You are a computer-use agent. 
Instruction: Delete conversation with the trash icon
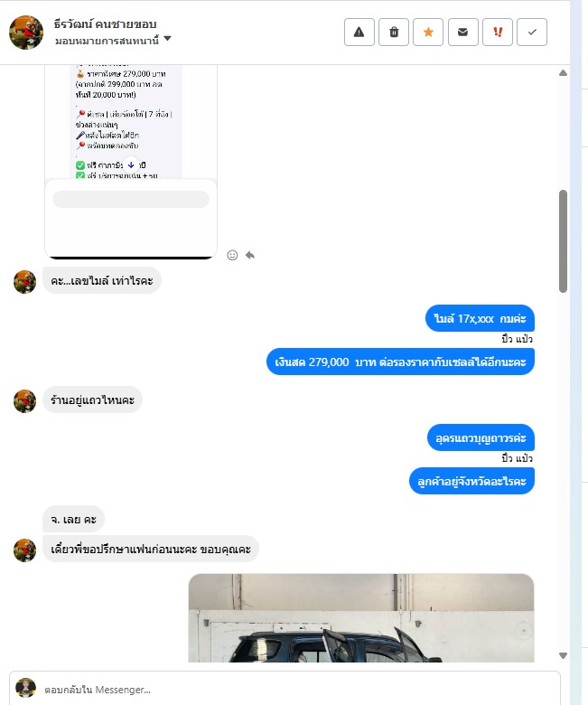(394, 32)
